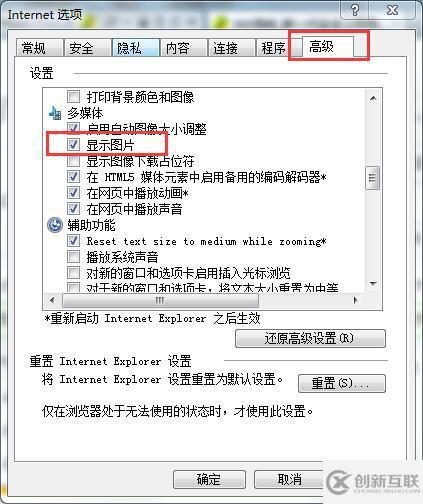
Task: Click the vertical scrollbar thumb in settings
Action: [x=373, y=178]
